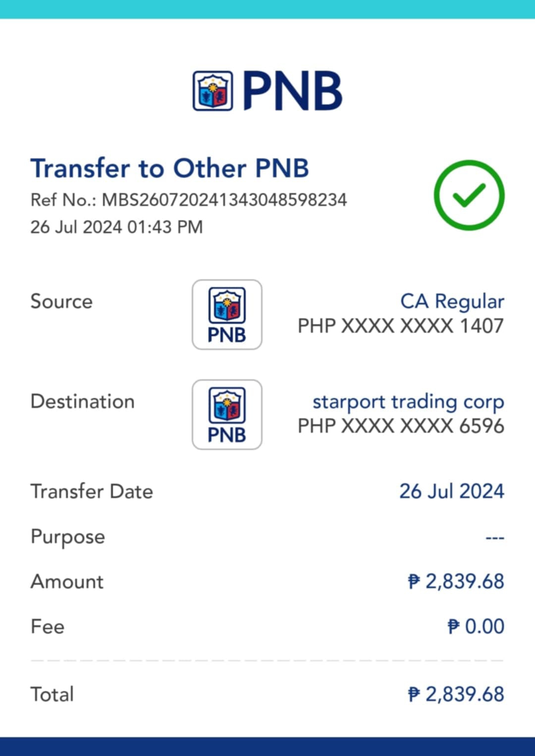Click the large PNB wordmark text
The height and width of the screenshot is (756, 535).
(x=292, y=91)
